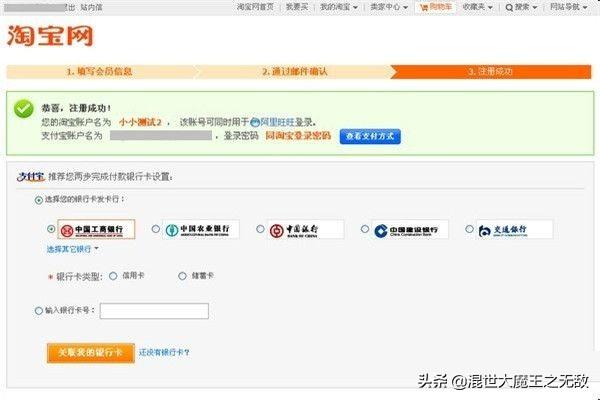The width and height of the screenshot is (600, 400).
Task: Click the 中国建设银行 bank logo
Action: click(410, 229)
